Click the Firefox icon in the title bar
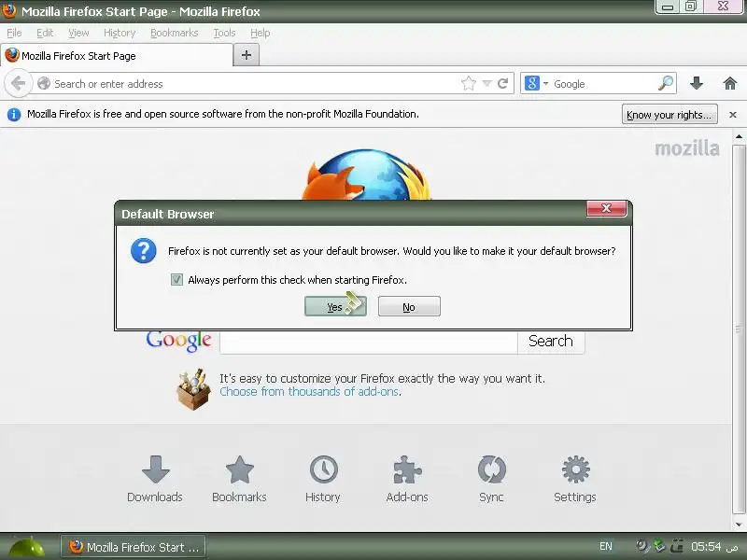This screenshot has height=560, width=747. coord(8,10)
